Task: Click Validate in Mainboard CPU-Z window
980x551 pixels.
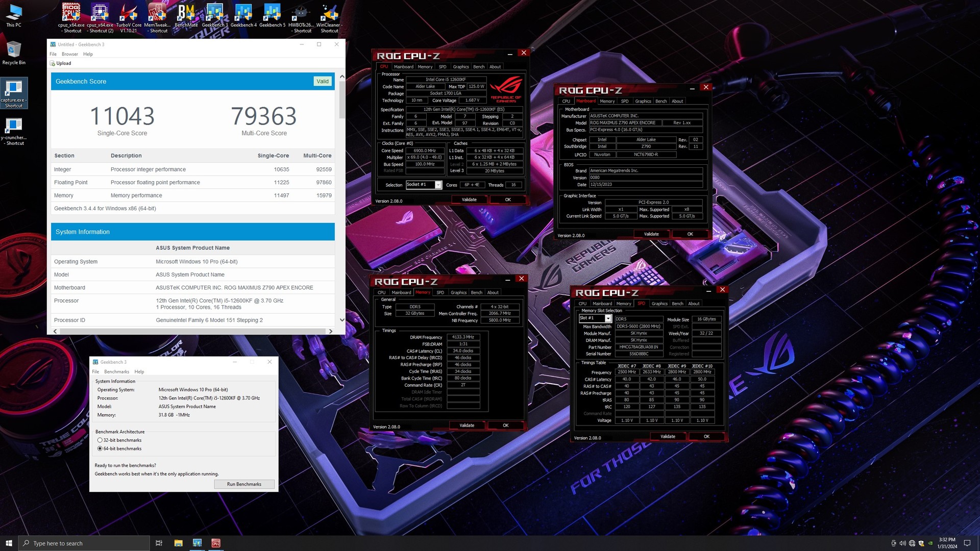Action: click(x=651, y=234)
